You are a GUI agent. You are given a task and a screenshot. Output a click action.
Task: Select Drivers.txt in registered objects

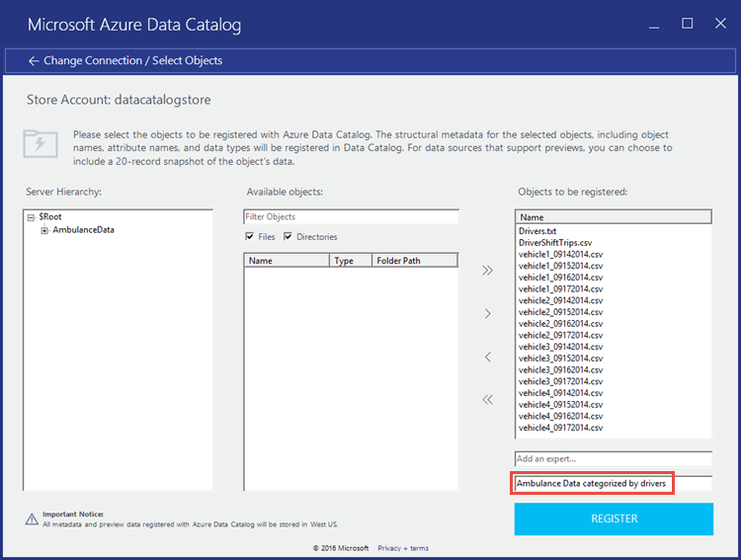point(537,231)
